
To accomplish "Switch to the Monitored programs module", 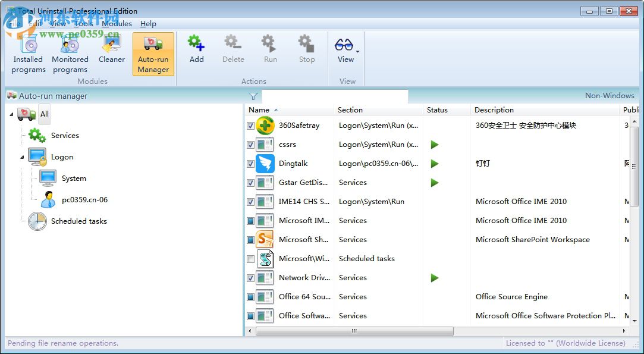I will 70,52.
